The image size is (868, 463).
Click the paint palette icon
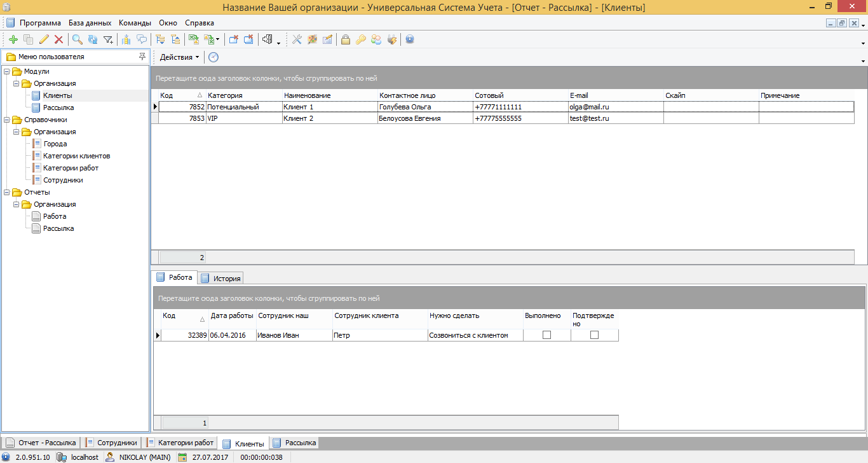tap(312, 39)
